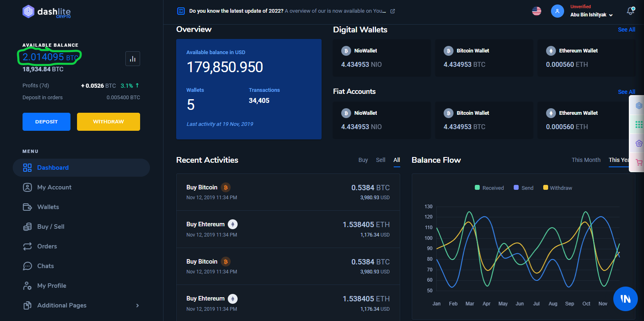Screen dimensions: 644x321
Task: Open the notification bell
Action: [630, 11]
